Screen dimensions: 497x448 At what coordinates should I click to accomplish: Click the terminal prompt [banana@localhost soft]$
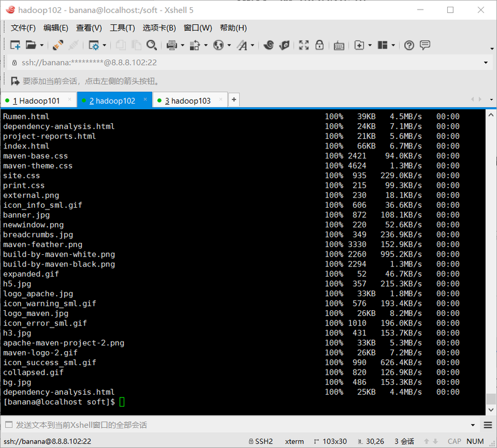pos(59,402)
